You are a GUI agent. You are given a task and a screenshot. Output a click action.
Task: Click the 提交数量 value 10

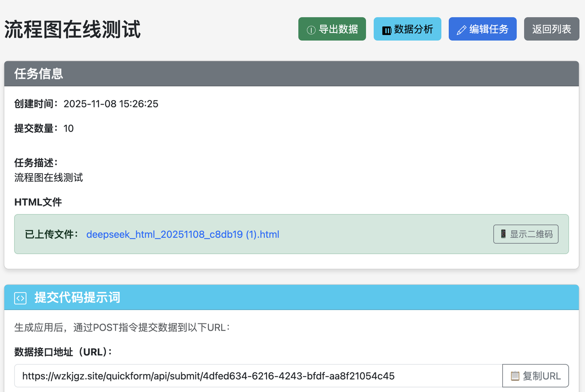click(x=69, y=128)
